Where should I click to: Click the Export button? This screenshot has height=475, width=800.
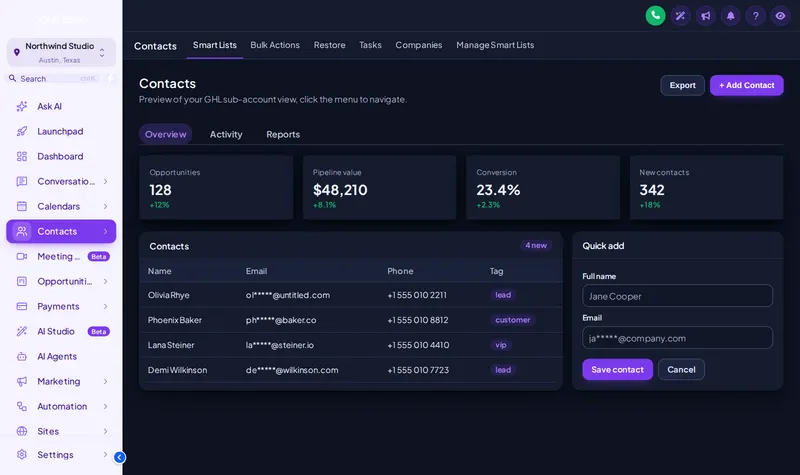coord(683,85)
